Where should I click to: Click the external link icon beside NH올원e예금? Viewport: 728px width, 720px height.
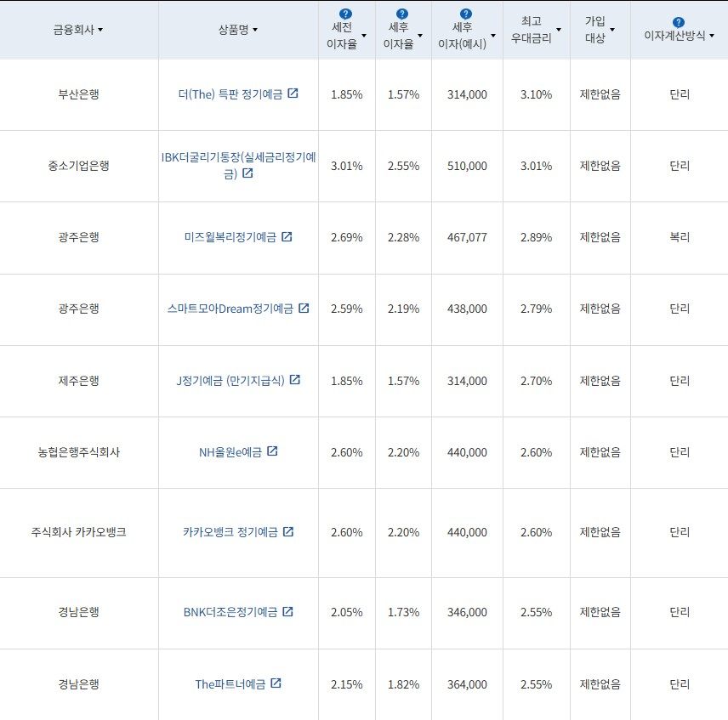pyautogui.click(x=270, y=452)
